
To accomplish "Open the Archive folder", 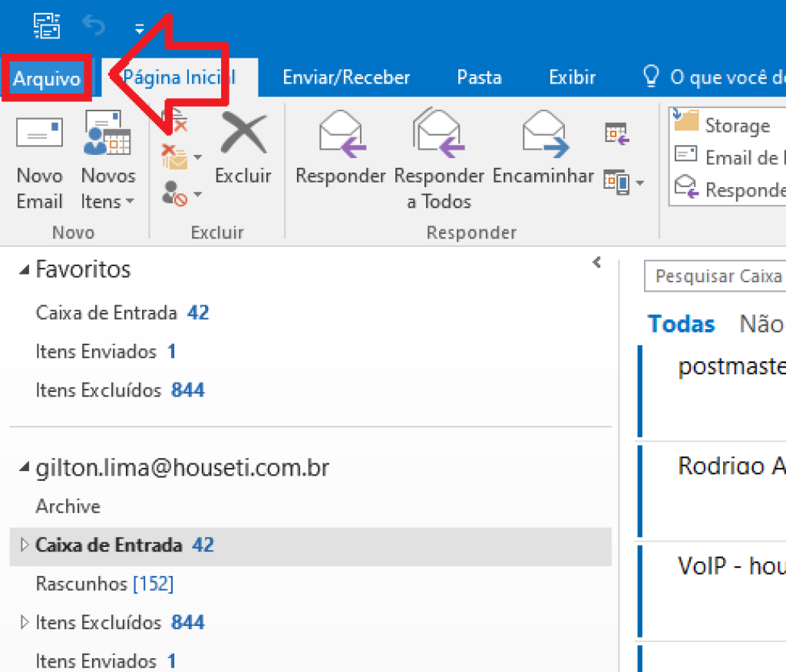I will [x=68, y=506].
